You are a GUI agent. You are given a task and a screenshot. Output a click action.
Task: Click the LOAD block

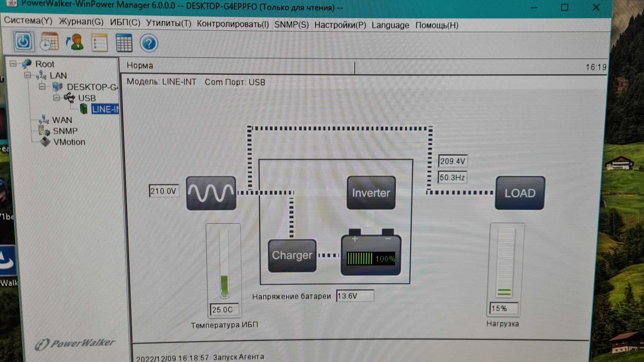click(520, 193)
